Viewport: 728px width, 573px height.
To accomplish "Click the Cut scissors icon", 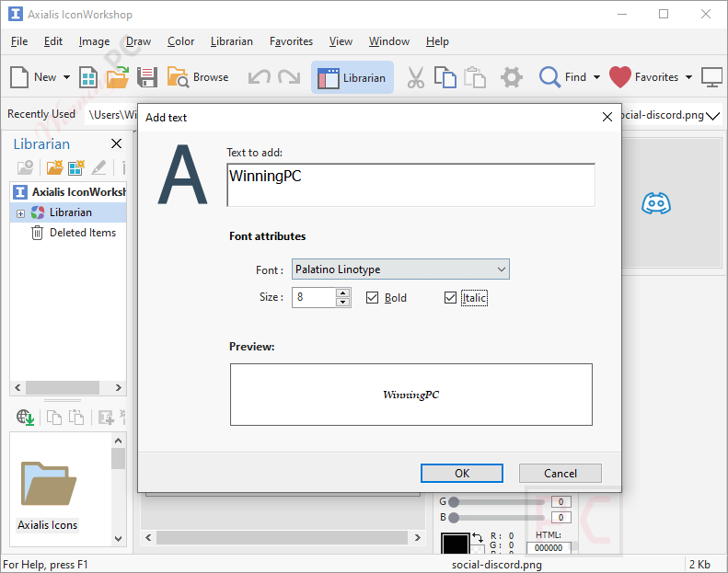I will pos(415,77).
